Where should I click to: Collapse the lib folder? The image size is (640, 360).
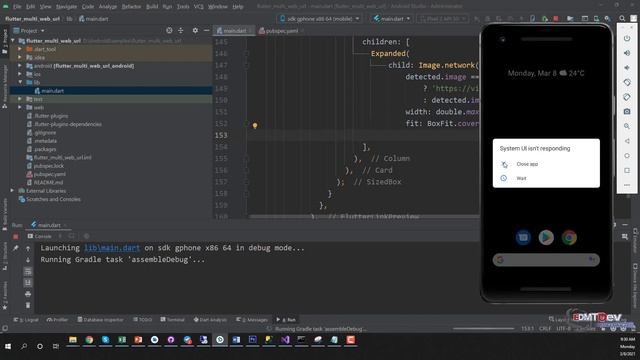click(20, 82)
